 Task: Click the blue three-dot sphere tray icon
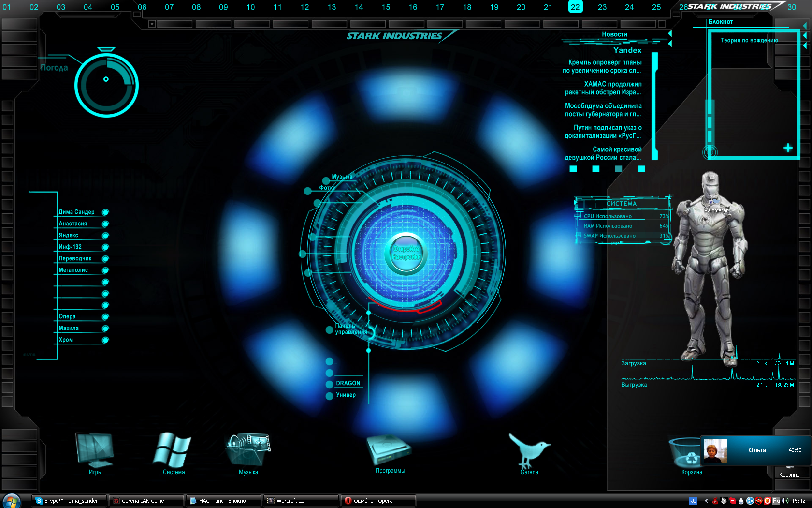[x=750, y=501]
